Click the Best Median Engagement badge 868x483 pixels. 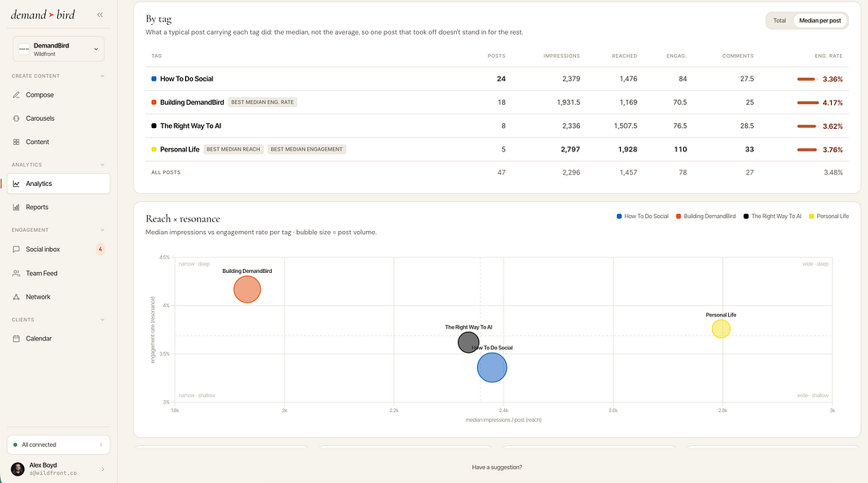306,150
